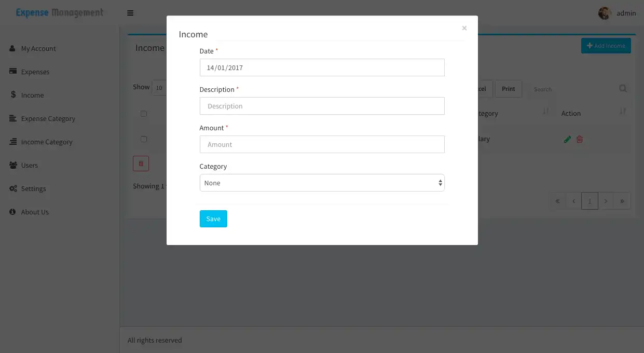Open About Us page

(x=35, y=212)
